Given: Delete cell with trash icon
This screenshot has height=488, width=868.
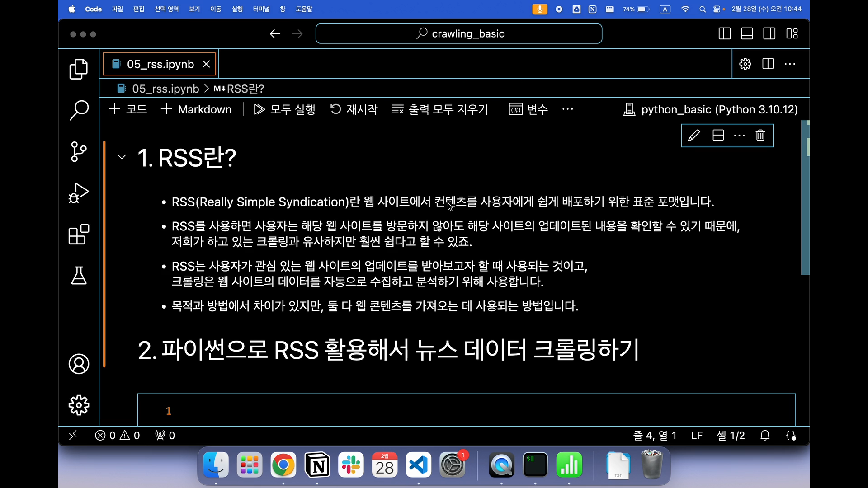Looking at the screenshot, I should pos(760,136).
